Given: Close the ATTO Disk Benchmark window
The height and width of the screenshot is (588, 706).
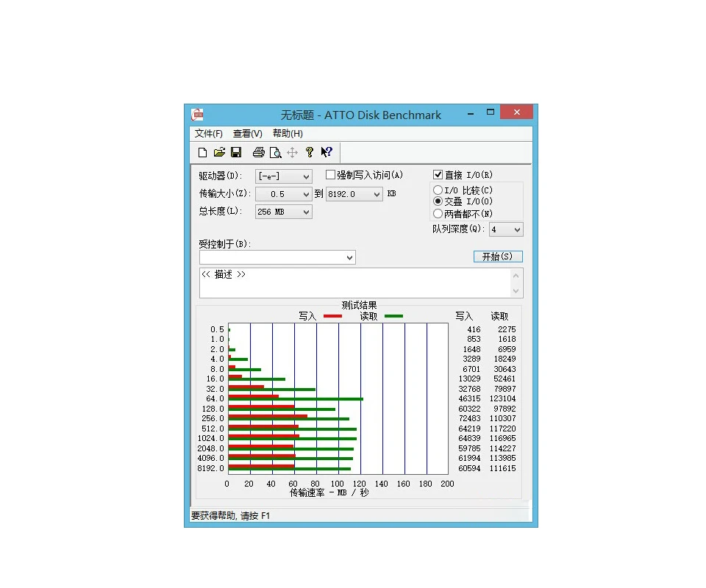Looking at the screenshot, I should click(517, 112).
